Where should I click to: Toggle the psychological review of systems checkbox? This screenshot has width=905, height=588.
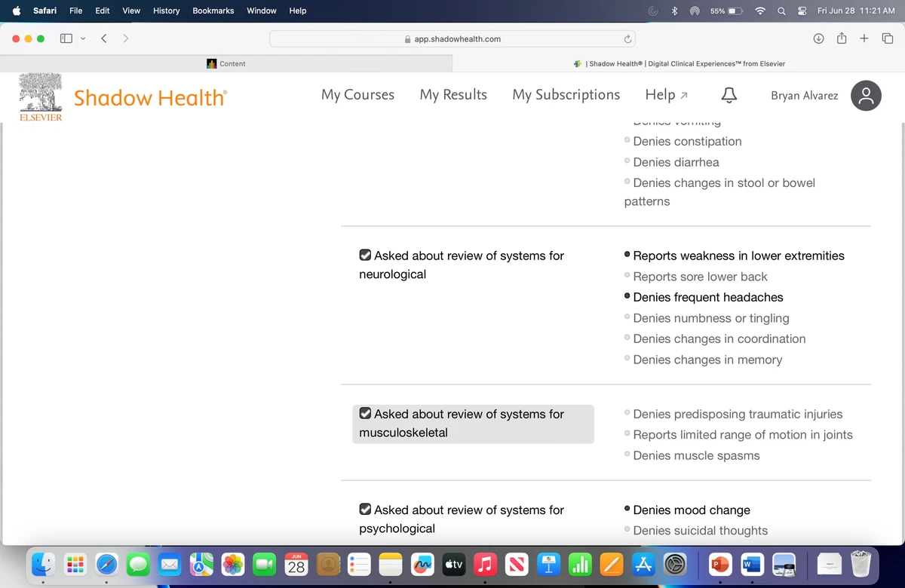[365, 510]
